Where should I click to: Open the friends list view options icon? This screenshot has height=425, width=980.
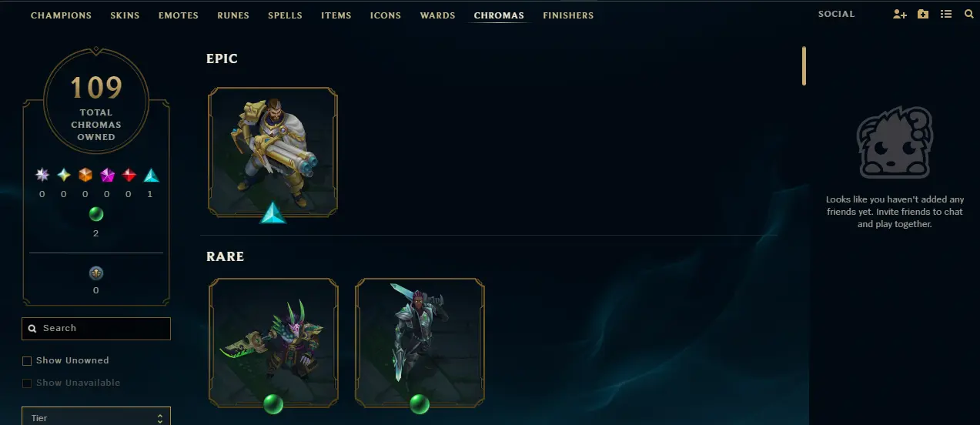point(946,14)
